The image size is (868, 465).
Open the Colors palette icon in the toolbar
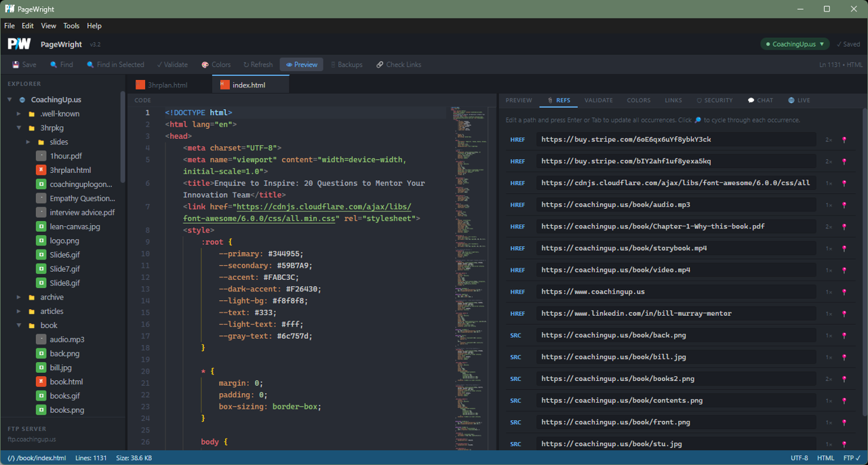pos(204,64)
